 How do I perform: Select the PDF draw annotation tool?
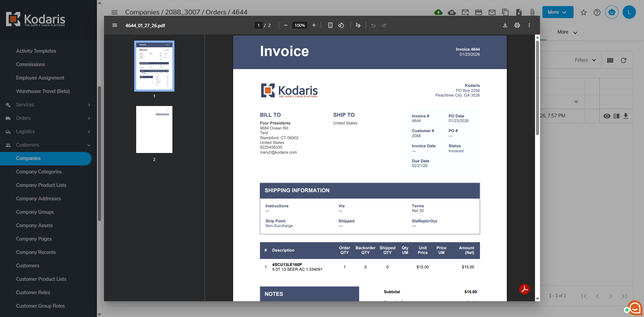click(358, 25)
